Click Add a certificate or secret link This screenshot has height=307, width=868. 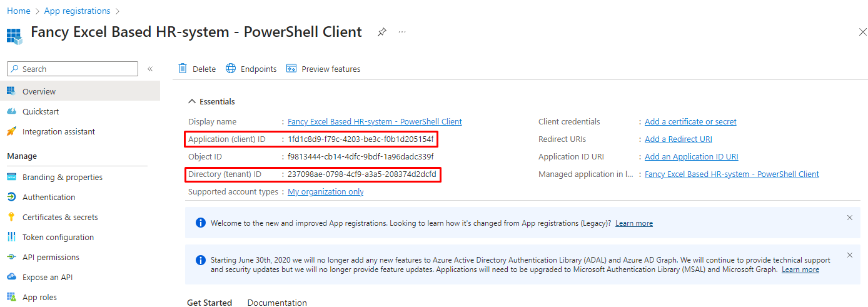click(690, 121)
